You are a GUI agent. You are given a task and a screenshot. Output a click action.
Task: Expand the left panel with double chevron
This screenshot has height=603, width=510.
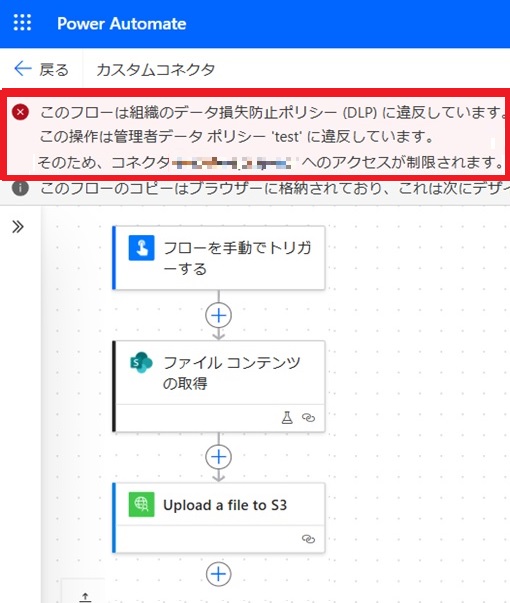pos(18,227)
